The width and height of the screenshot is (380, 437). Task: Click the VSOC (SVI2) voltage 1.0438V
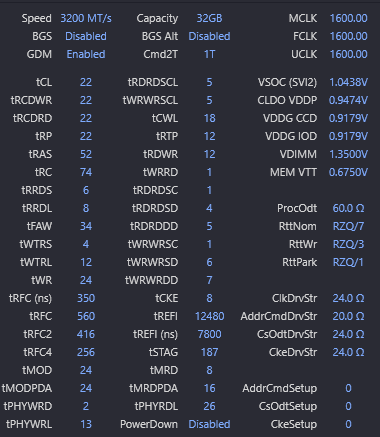(x=348, y=82)
